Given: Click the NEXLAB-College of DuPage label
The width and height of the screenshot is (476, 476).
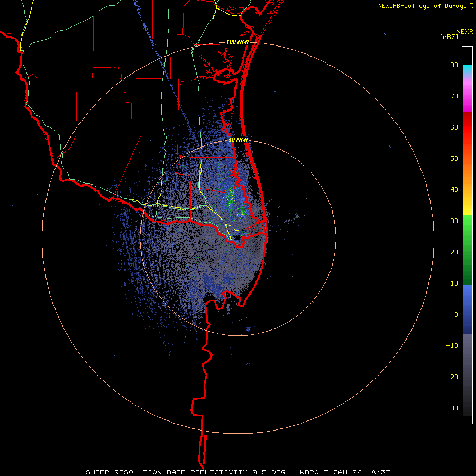Looking at the screenshot, I should pos(422,6).
